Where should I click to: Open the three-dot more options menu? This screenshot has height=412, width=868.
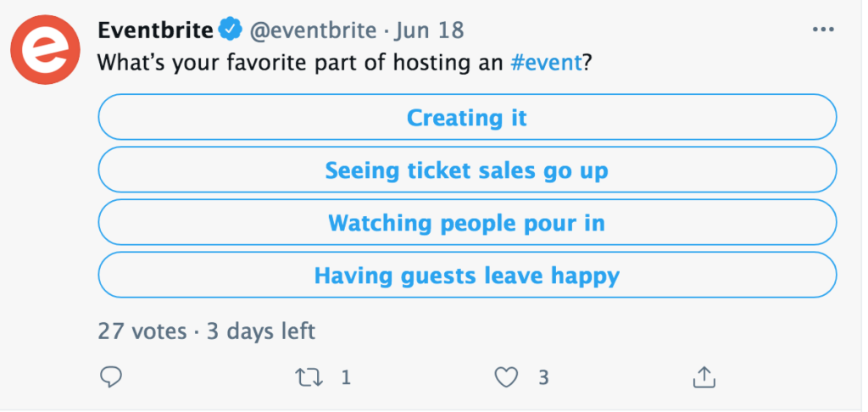[x=823, y=31]
